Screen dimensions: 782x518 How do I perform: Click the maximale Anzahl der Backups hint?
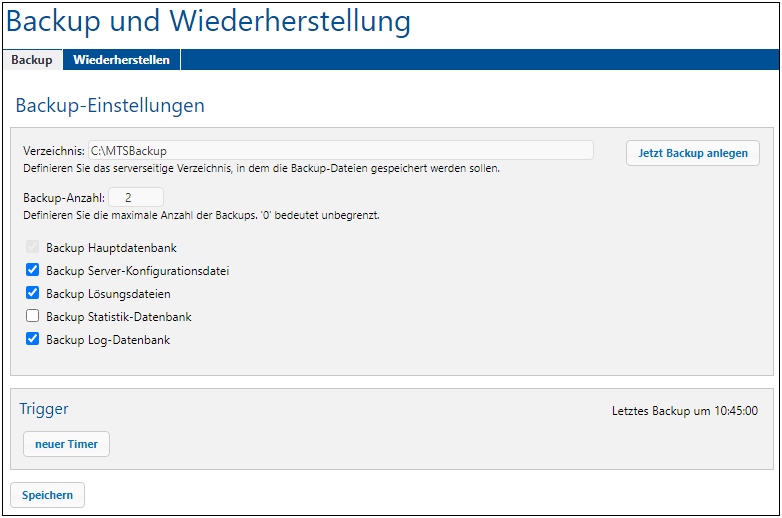[200, 215]
